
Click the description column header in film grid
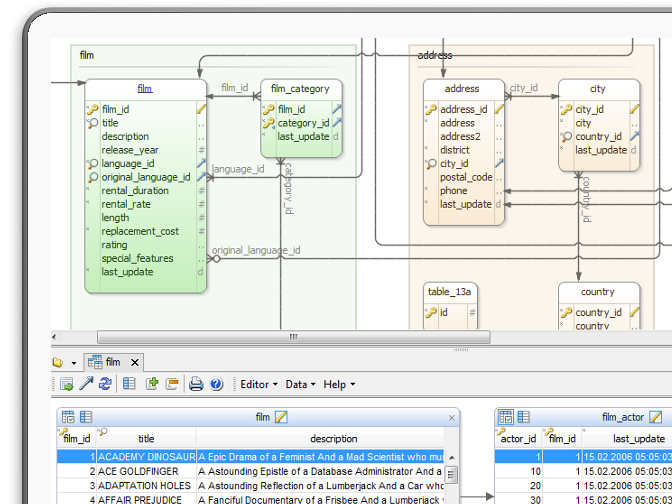click(x=333, y=438)
